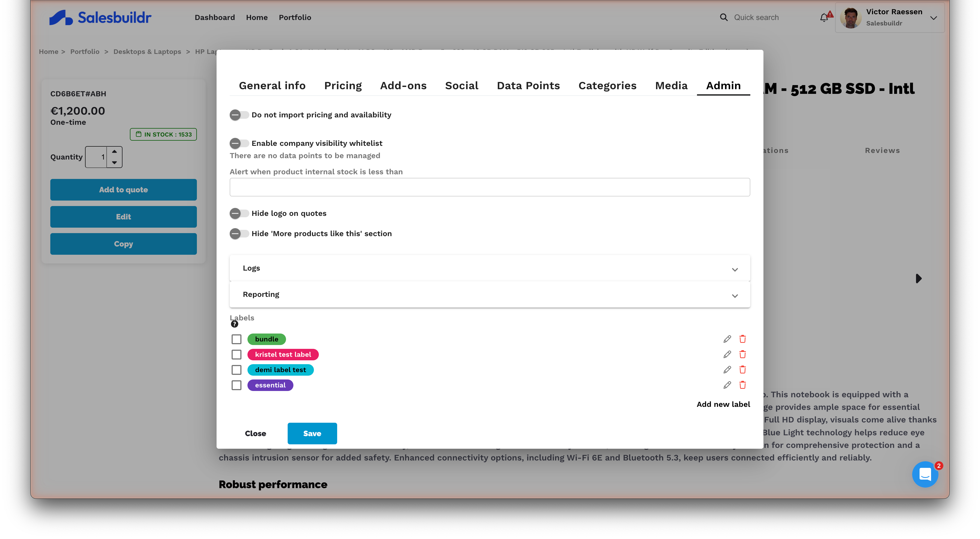
Task: Click the Copy button on the product card
Action: [123, 244]
